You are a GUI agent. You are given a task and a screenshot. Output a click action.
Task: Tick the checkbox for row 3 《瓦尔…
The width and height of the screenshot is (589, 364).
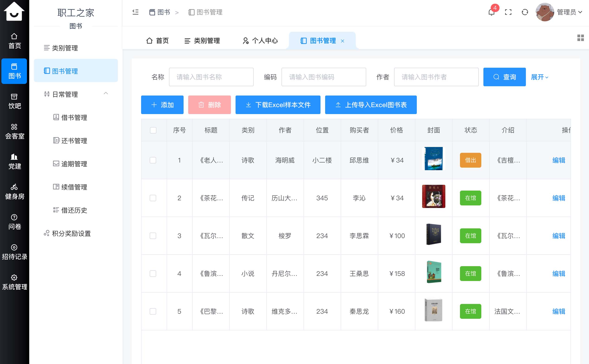click(153, 236)
